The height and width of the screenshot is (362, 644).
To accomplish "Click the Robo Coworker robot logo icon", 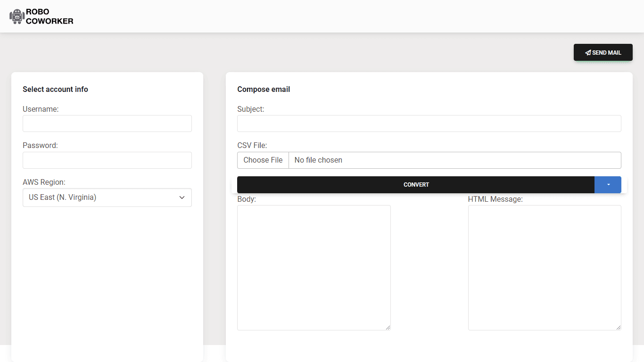I will [x=17, y=16].
